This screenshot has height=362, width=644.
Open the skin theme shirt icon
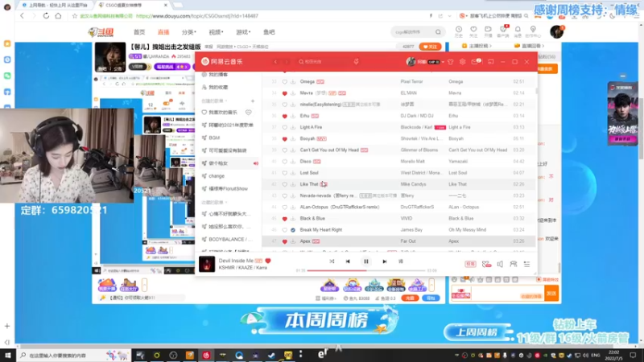(x=451, y=62)
